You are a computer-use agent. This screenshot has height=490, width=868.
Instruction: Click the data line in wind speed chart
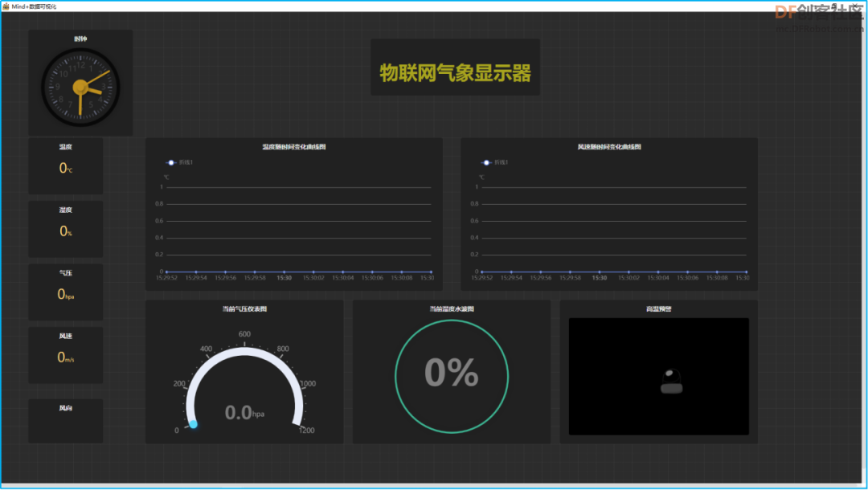tap(614, 272)
